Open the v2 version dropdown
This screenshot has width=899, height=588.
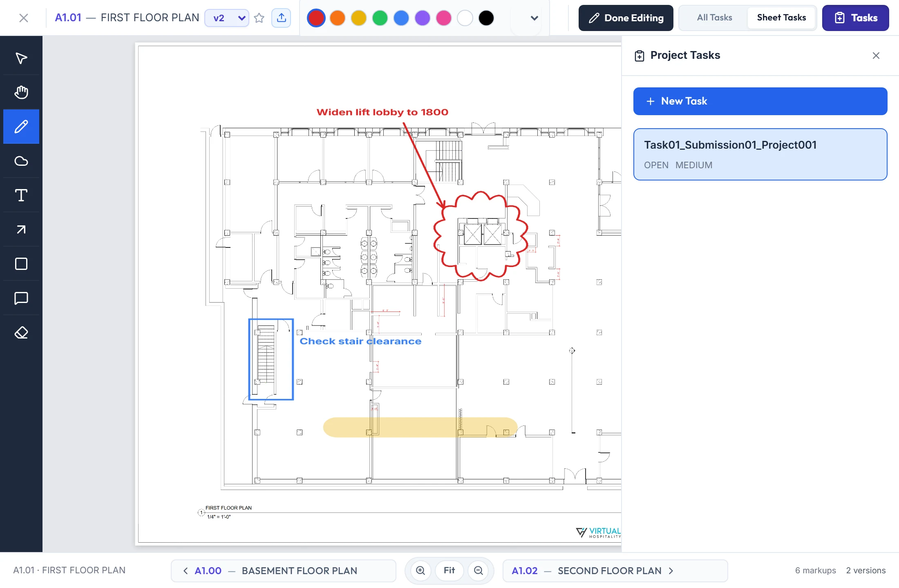tap(227, 18)
